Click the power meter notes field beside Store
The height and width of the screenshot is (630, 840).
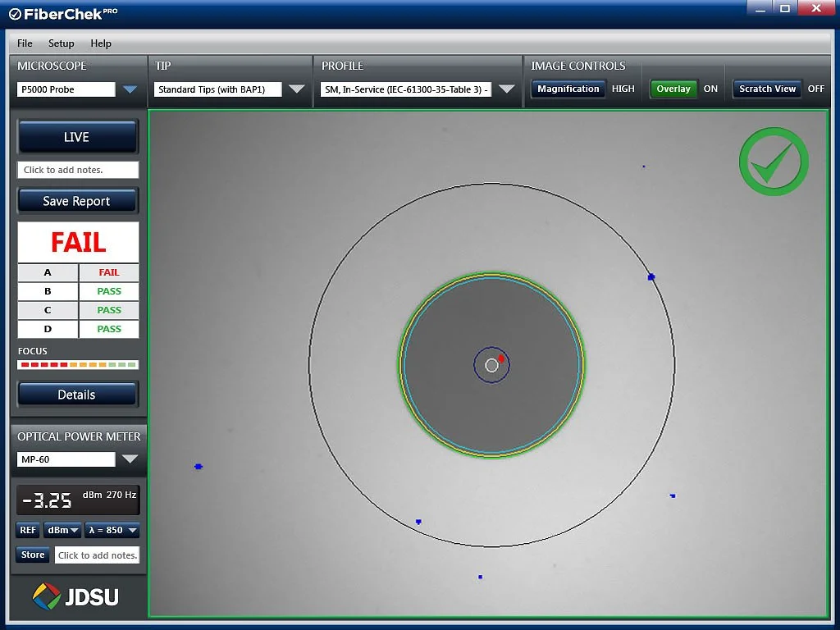(97, 555)
